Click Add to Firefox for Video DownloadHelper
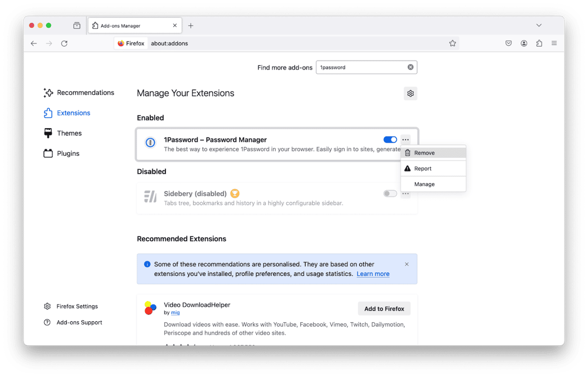This screenshot has height=377, width=588. point(384,309)
